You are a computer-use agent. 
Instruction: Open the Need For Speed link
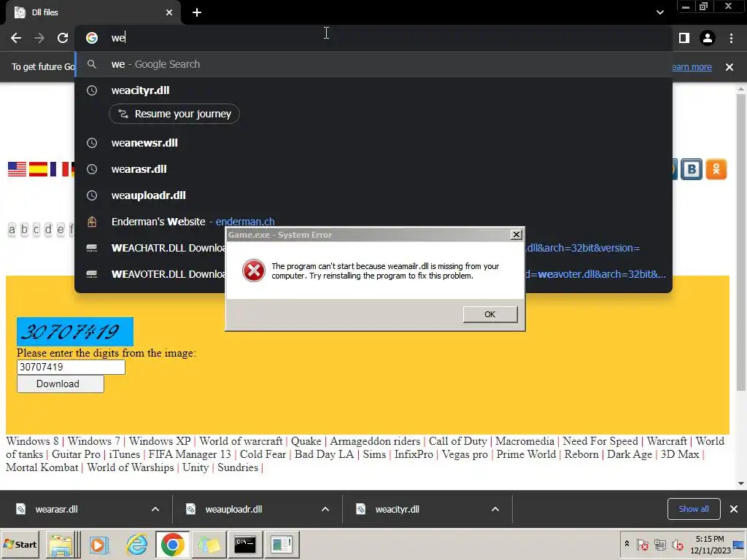click(600, 441)
